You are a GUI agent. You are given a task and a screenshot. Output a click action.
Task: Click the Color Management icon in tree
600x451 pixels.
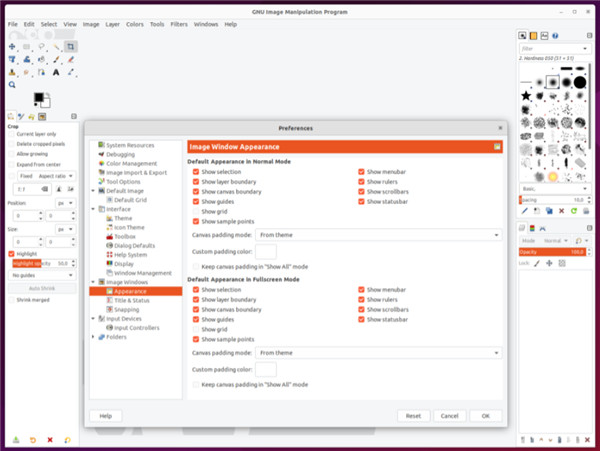click(x=100, y=163)
